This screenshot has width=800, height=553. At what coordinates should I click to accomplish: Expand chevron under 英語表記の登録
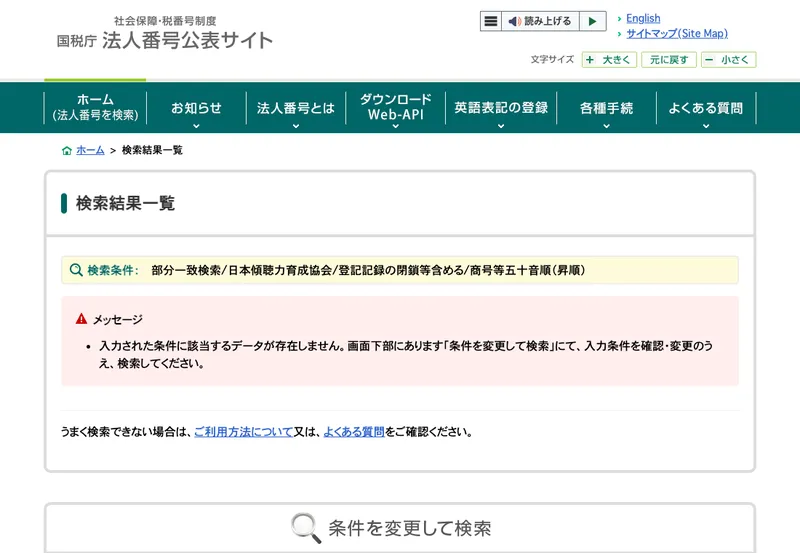[x=501, y=126]
